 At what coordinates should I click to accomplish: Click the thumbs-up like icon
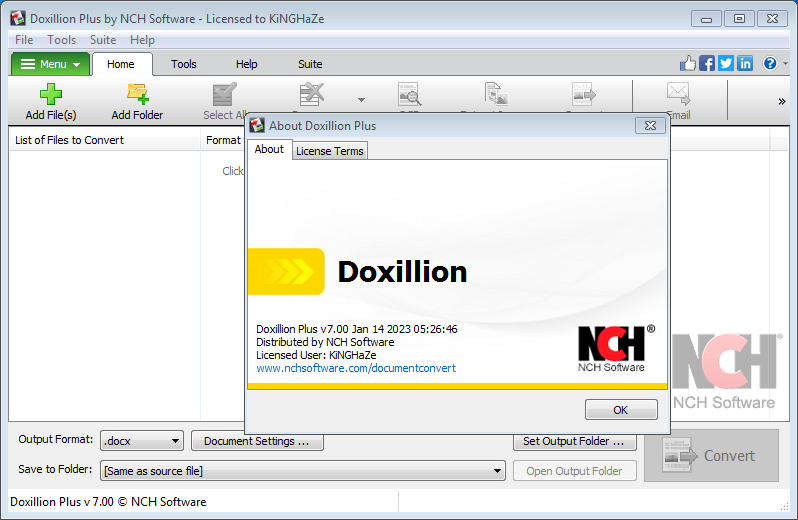point(688,63)
